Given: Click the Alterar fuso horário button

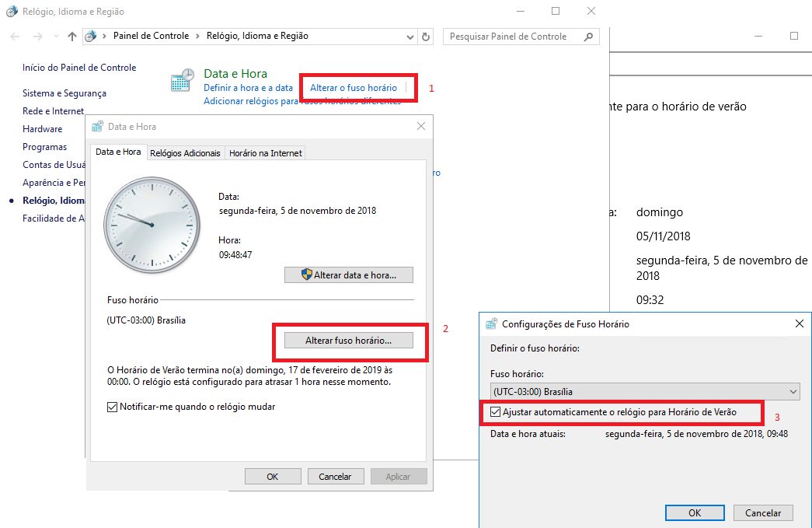Looking at the screenshot, I should tap(349, 341).
